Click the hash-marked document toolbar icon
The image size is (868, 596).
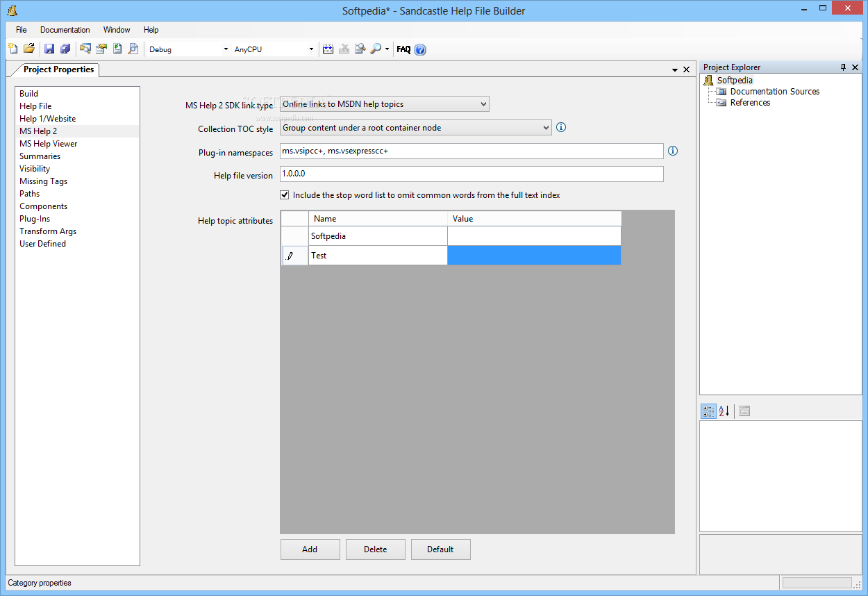(117, 49)
